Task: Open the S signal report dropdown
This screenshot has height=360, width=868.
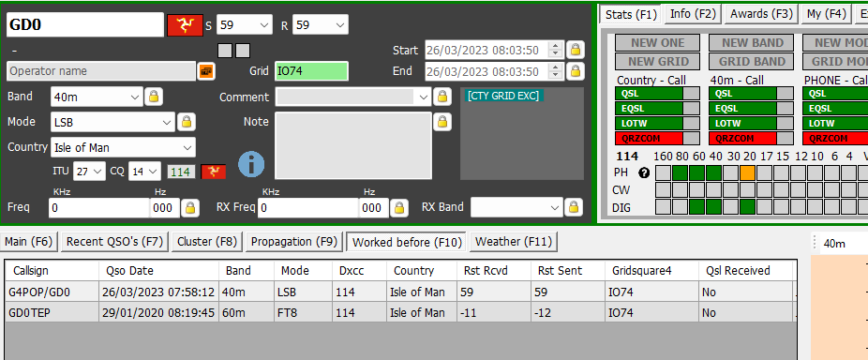Action: (264, 25)
